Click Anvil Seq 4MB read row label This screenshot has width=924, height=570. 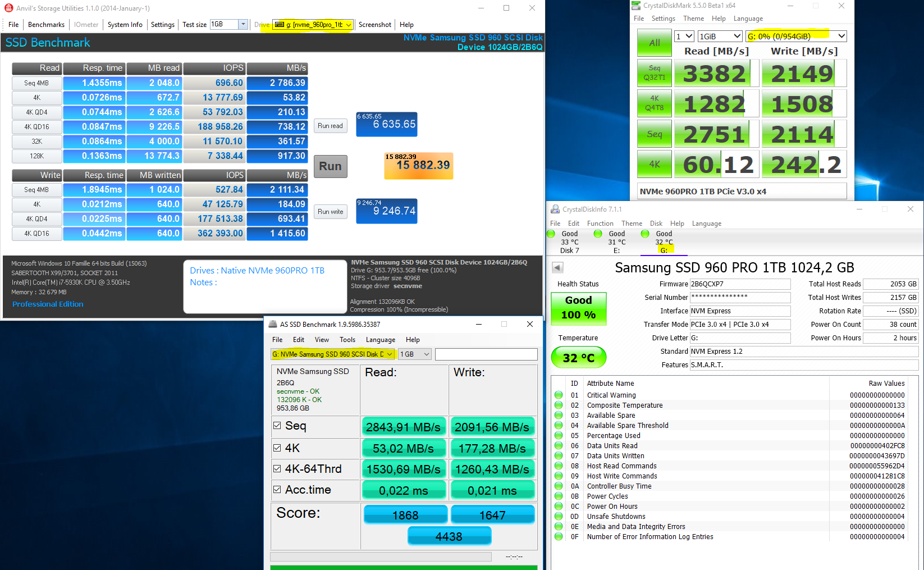tap(36, 83)
